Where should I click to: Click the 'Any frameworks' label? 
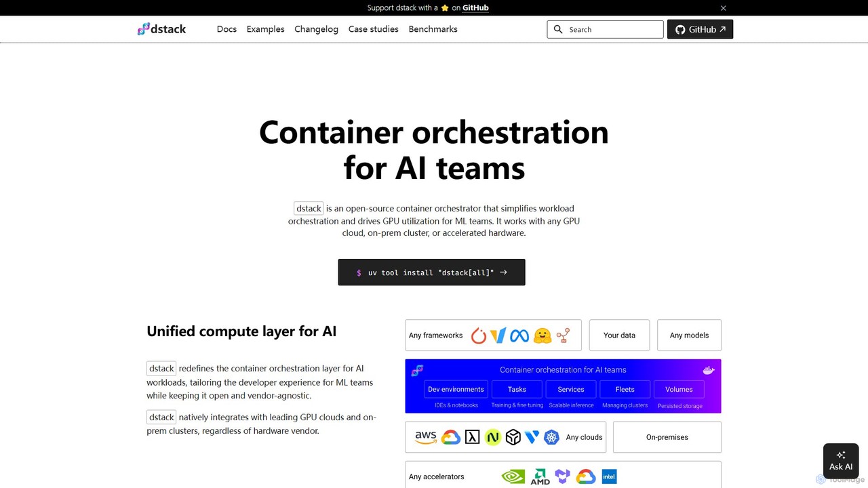(x=436, y=335)
